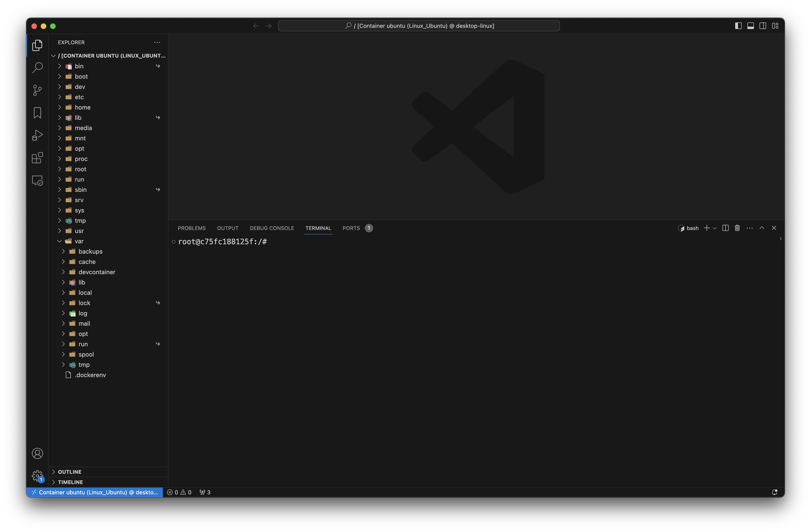This screenshot has width=811, height=532.
Task: Switch to the DEBUG CONSOLE tab
Action: [272, 228]
